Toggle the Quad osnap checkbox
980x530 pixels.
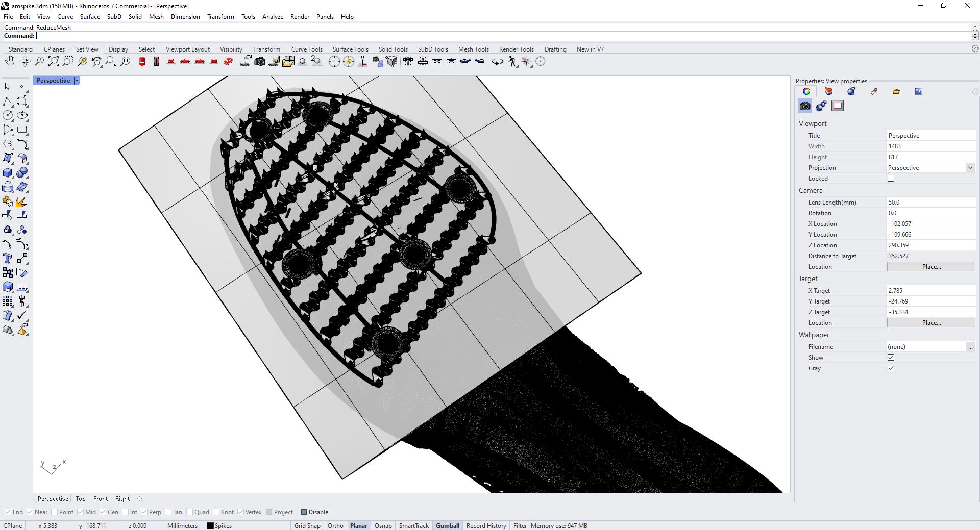190,512
